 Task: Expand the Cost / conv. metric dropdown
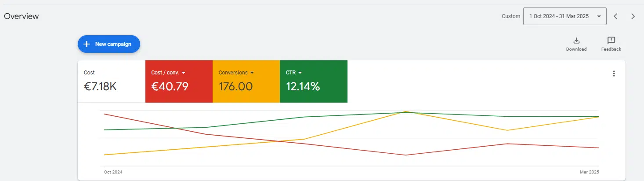pyautogui.click(x=184, y=73)
